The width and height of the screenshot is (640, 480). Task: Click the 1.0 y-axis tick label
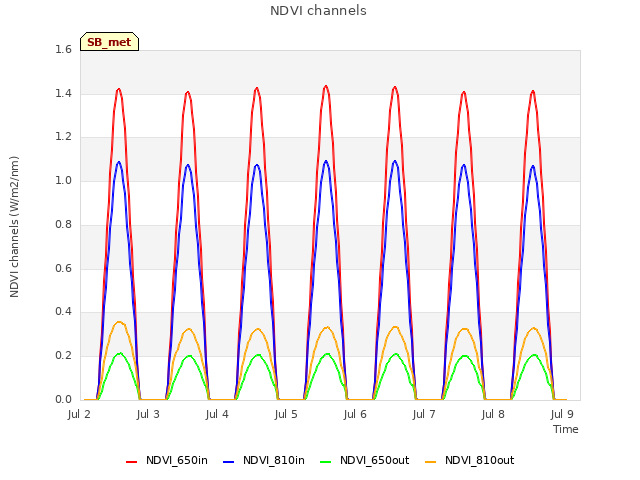point(63,180)
